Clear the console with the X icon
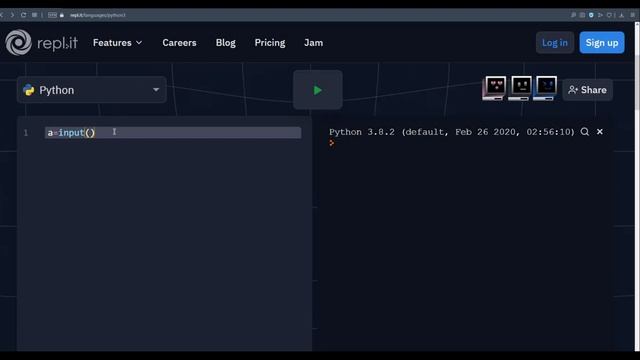 (600, 132)
